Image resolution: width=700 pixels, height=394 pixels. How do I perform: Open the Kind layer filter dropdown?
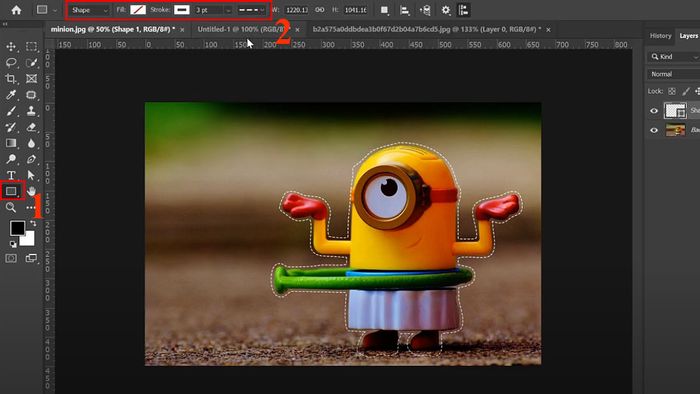tap(674, 57)
